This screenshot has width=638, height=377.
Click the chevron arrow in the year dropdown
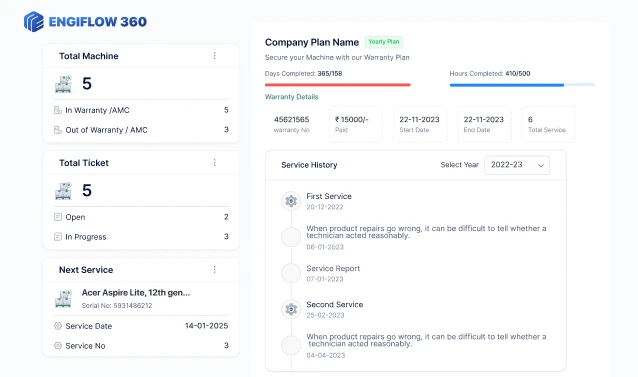[x=541, y=166]
